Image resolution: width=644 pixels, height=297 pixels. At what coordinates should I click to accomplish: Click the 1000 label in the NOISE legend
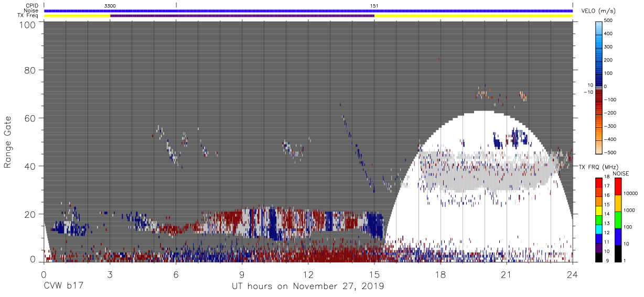click(628, 210)
